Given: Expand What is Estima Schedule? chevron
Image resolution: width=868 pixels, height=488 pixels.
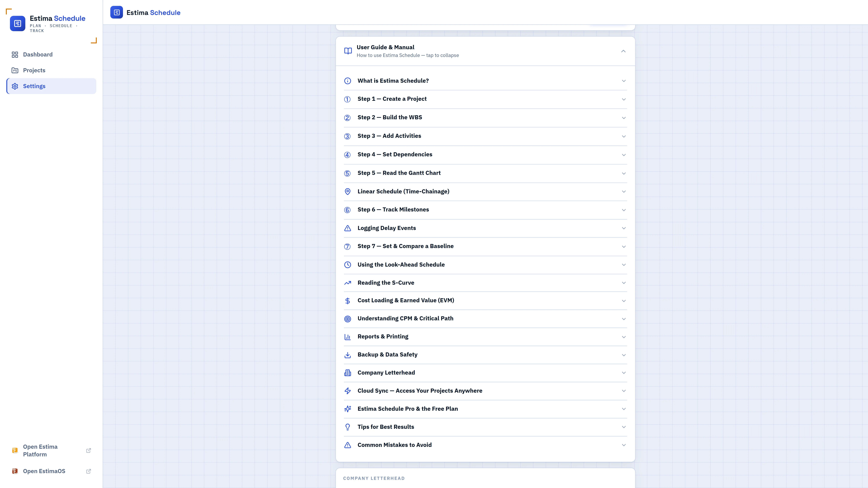Looking at the screenshot, I should pos(624,81).
